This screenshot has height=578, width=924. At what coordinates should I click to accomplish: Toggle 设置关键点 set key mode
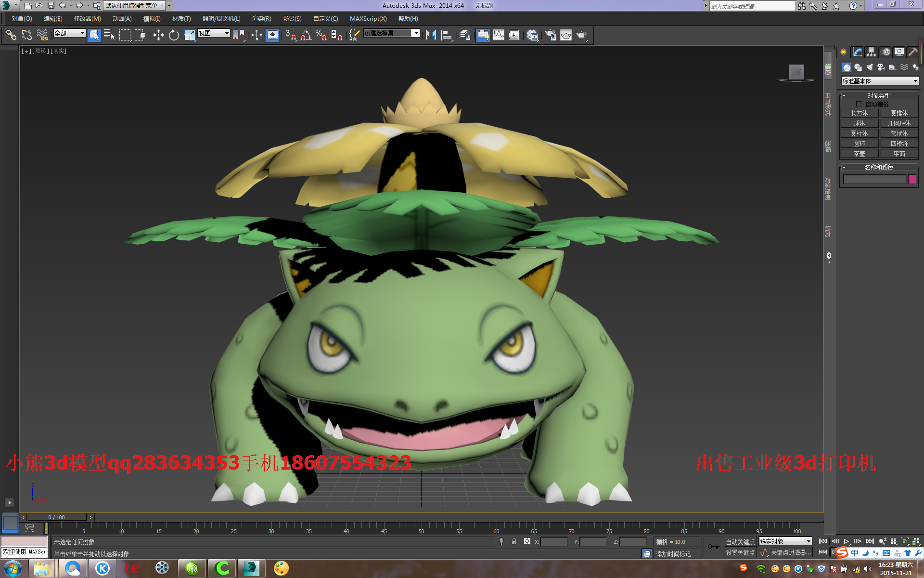coord(740,552)
